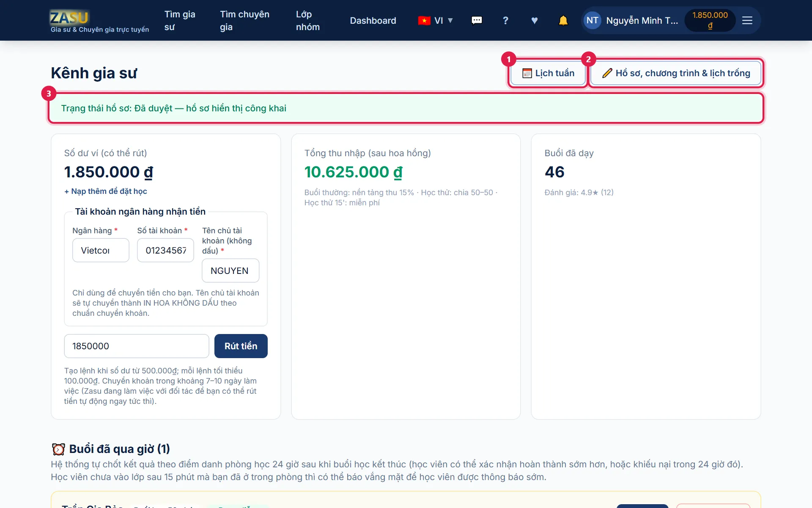Open notifications with the bell icon
The width and height of the screenshot is (812, 508).
pyautogui.click(x=563, y=20)
